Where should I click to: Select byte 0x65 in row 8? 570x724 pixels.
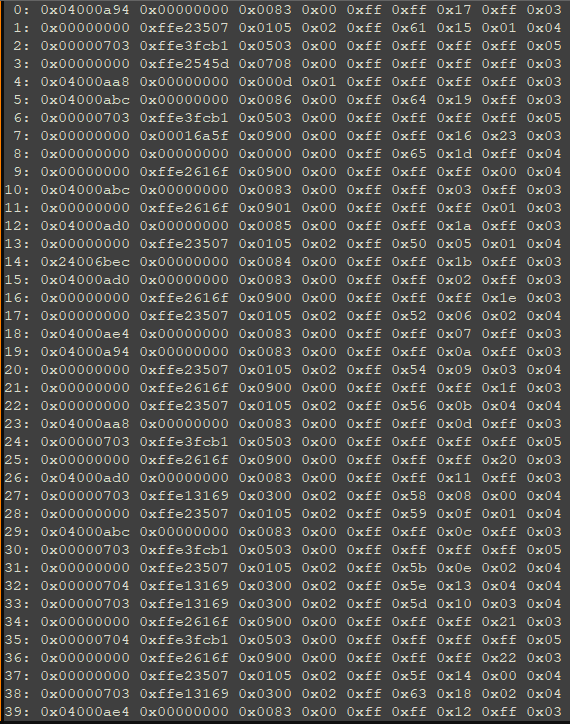pos(409,154)
